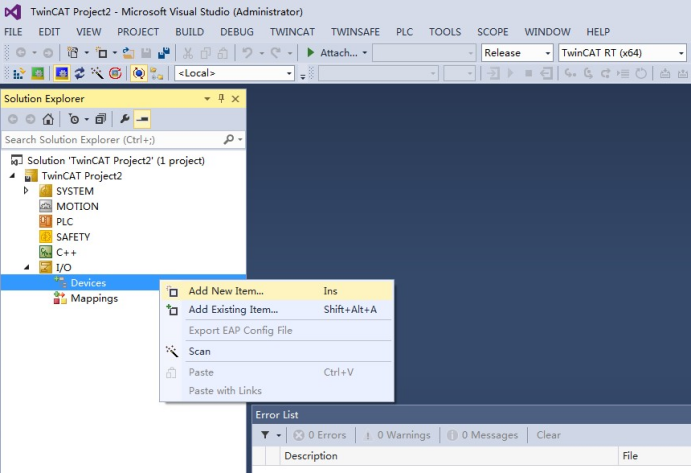This screenshot has height=473, width=692.
Task: Toggle the 0 Messages filter button
Action: coord(482,435)
